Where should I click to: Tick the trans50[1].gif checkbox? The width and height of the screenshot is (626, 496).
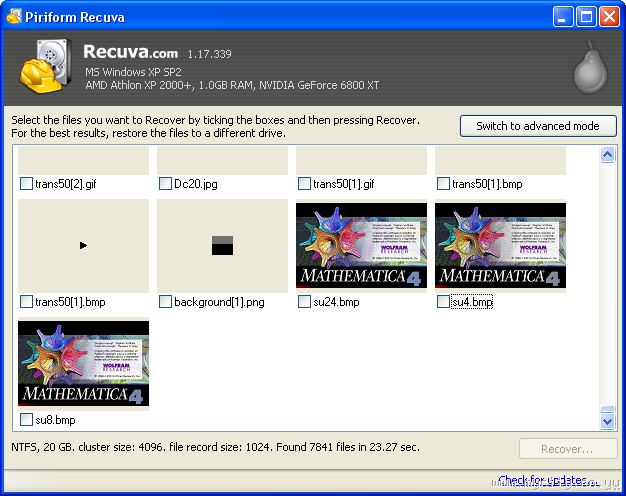(x=304, y=184)
